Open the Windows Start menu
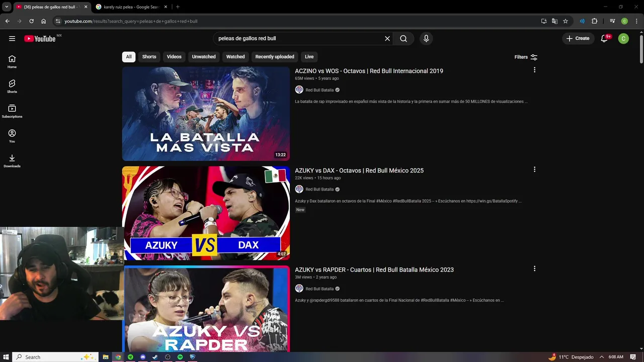The height and width of the screenshot is (362, 644). coord(6,357)
